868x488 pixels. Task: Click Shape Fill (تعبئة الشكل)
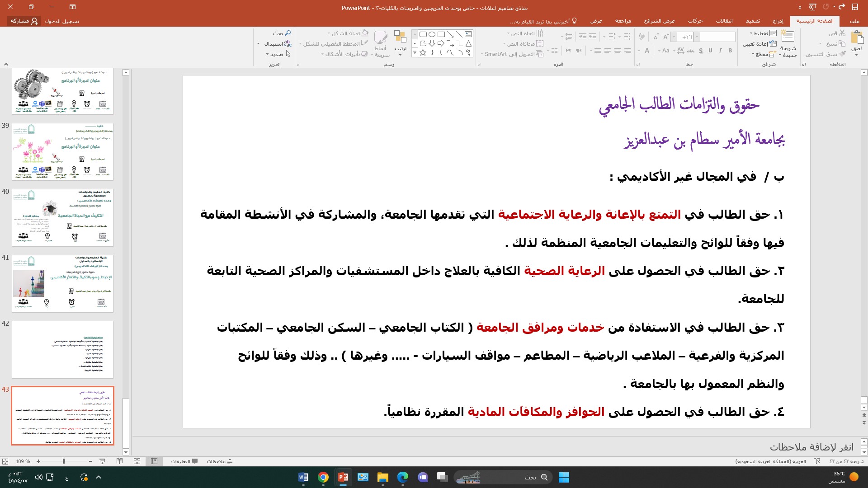(348, 33)
